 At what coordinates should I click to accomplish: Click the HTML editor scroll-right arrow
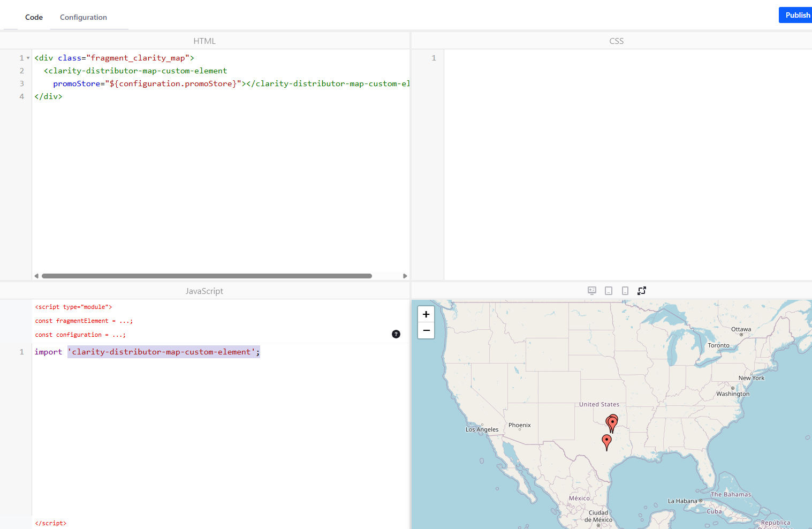click(x=405, y=276)
